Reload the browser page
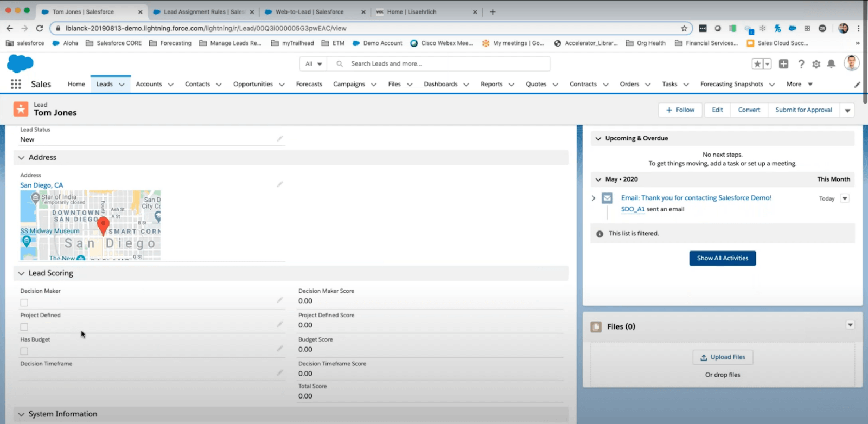Viewport: 868px width, 424px height. coord(40,28)
